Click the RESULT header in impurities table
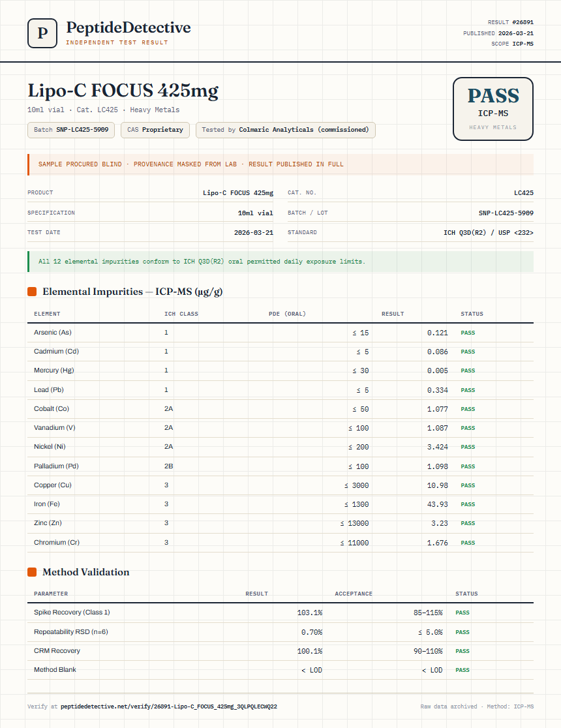The image size is (561, 728). pos(393,314)
